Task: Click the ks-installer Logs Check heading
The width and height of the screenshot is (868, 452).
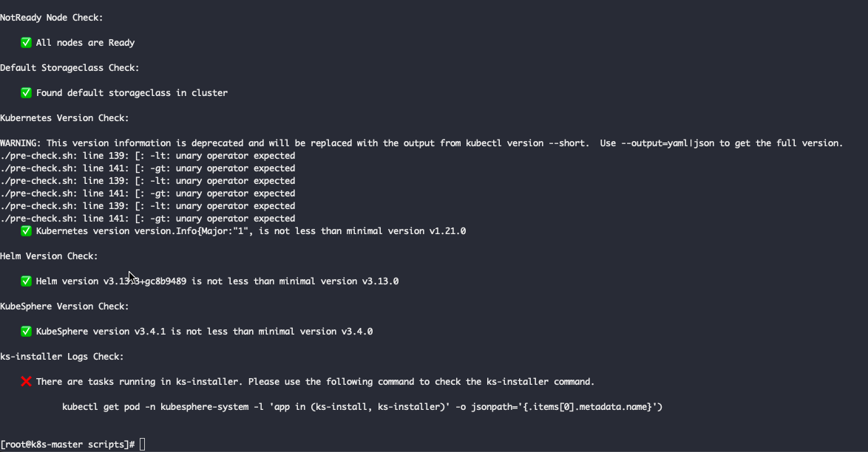Action: pos(62,357)
